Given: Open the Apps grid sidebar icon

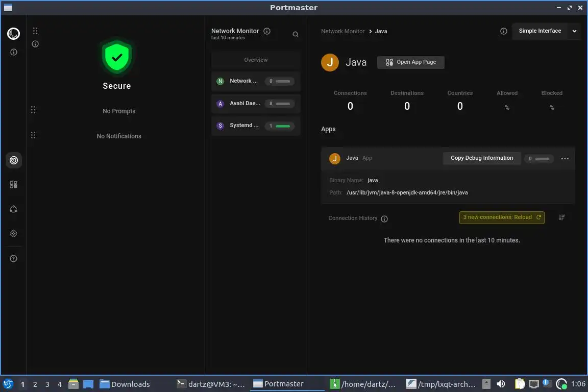Looking at the screenshot, I should coord(13,185).
